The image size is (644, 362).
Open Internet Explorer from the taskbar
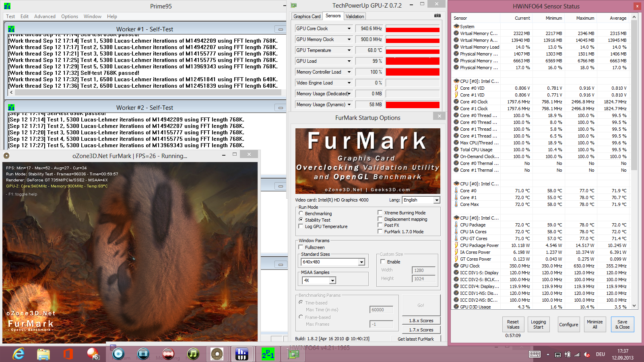(19, 354)
